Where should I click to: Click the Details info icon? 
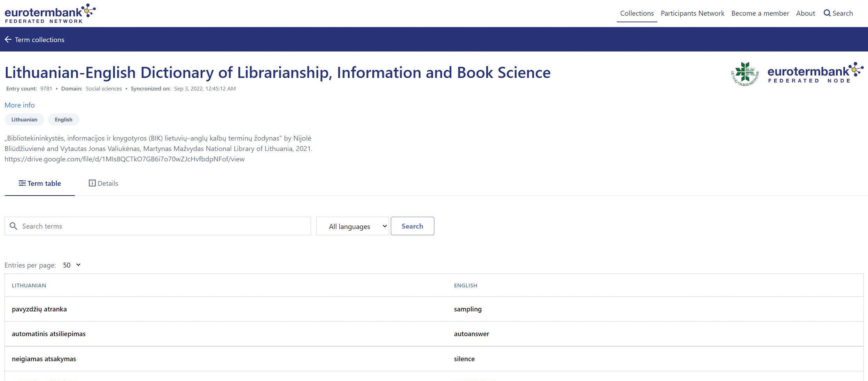pyautogui.click(x=92, y=183)
